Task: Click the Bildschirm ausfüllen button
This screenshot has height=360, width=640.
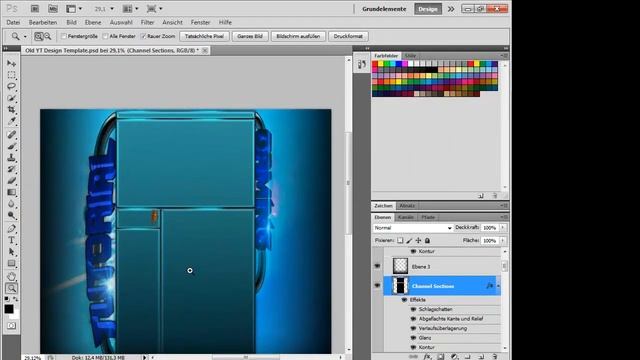Action: 298,36
